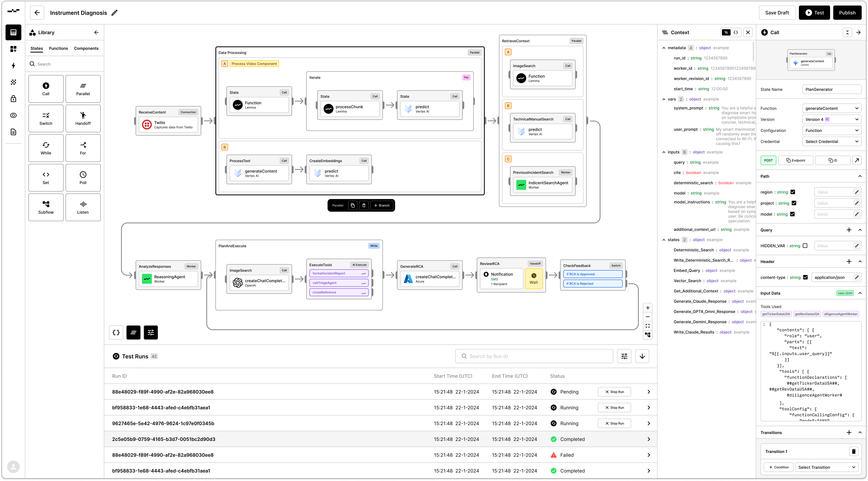This screenshot has height=481, width=868.
Task: Stop the Pending test run
Action: (x=614, y=392)
